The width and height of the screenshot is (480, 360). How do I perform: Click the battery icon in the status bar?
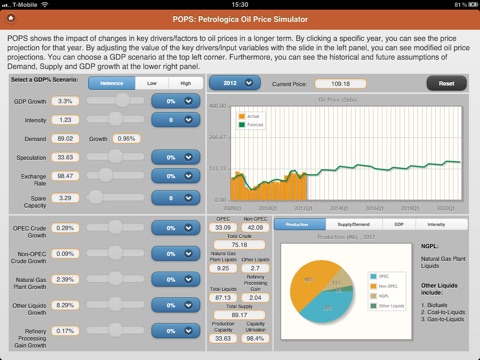(473, 5)
